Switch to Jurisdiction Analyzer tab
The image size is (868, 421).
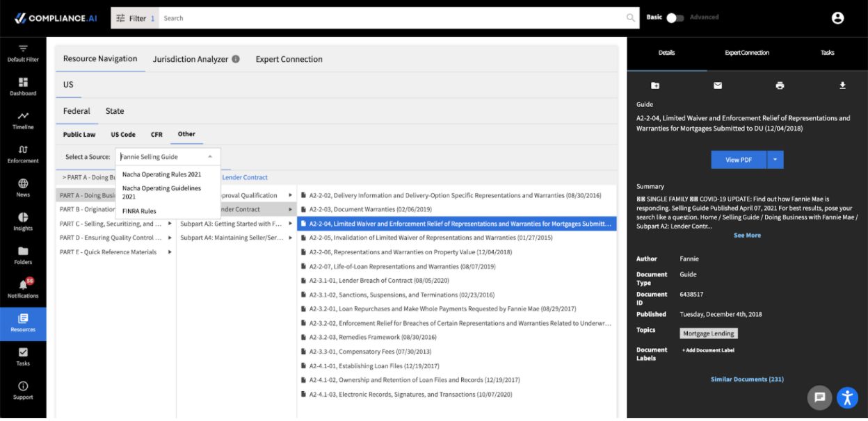point(191,59)
